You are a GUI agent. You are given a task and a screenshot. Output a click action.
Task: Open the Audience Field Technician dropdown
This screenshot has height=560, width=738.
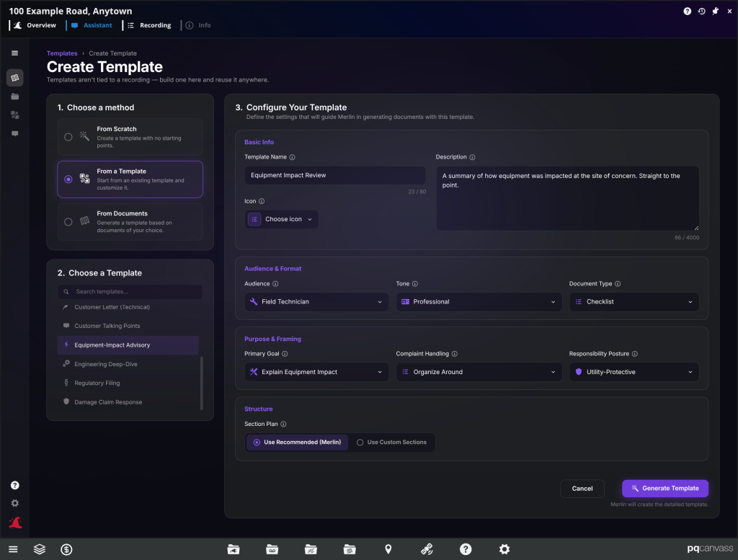(316, 302)
